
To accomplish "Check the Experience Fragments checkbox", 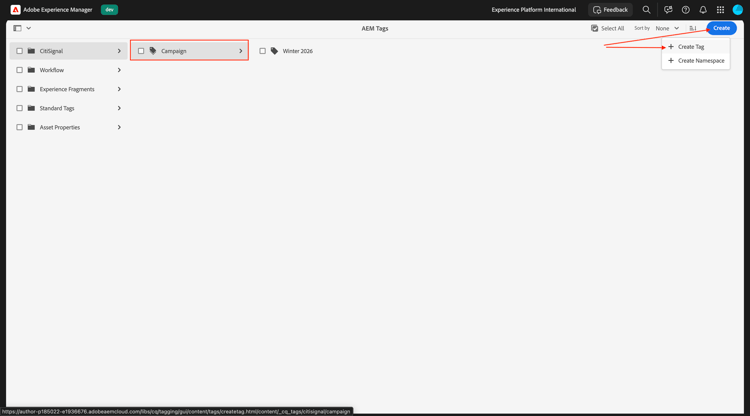I will [20, 89].
